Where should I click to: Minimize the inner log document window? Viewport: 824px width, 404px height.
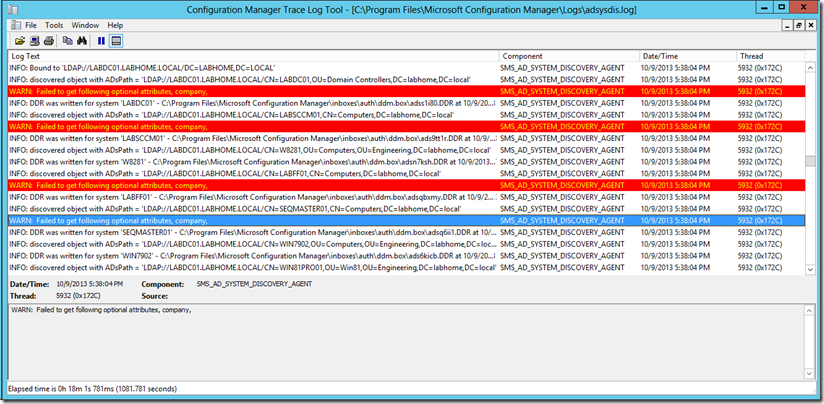[x=787, y=25]
